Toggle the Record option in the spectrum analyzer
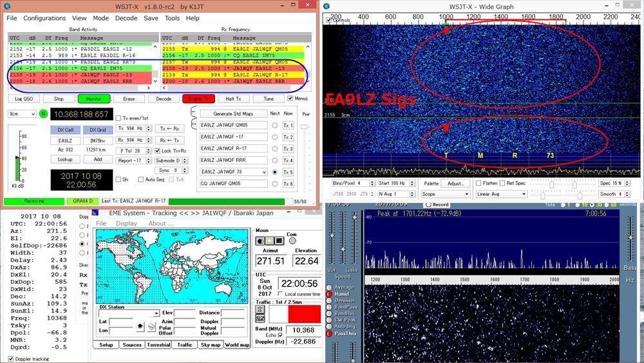The height and width of the screenshot is (363, 644). (428, 204)
